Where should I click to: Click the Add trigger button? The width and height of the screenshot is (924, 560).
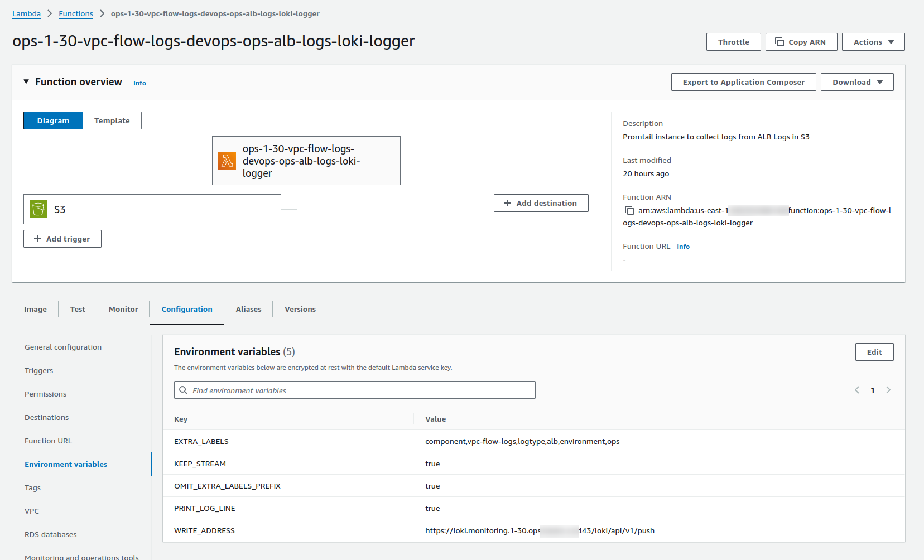click(x=62, y=239)
